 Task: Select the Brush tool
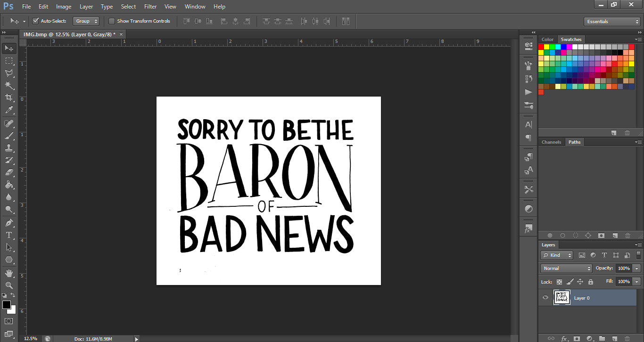9,136
